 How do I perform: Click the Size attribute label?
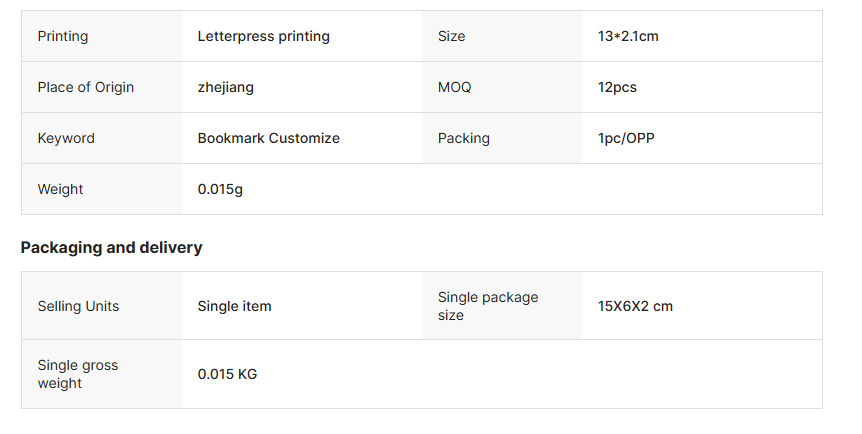tap(451, 36)
